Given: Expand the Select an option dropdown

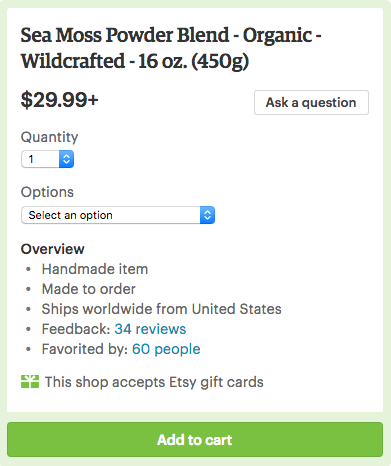Looking at the screenshot, I should click(118, 215).
